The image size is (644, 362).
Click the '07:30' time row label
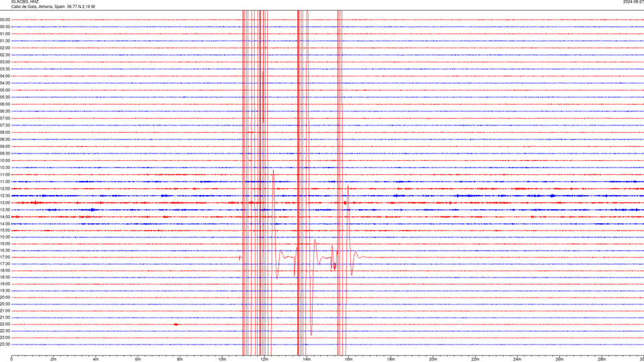click(5, 125)
